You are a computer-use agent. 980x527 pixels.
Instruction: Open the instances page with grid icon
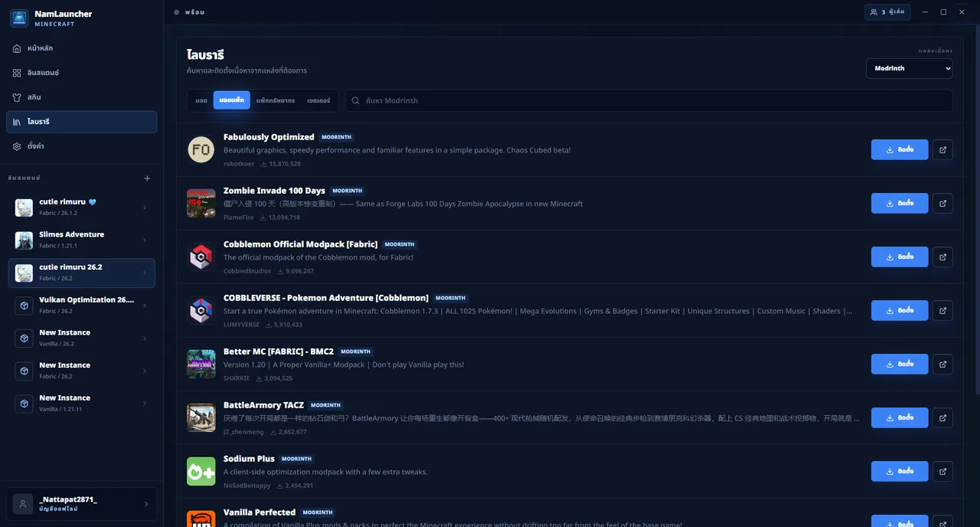(81, 73)
